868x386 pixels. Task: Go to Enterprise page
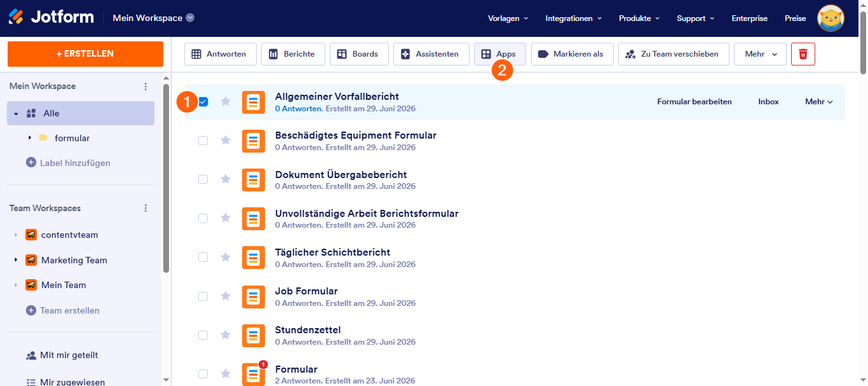(749, 18)
